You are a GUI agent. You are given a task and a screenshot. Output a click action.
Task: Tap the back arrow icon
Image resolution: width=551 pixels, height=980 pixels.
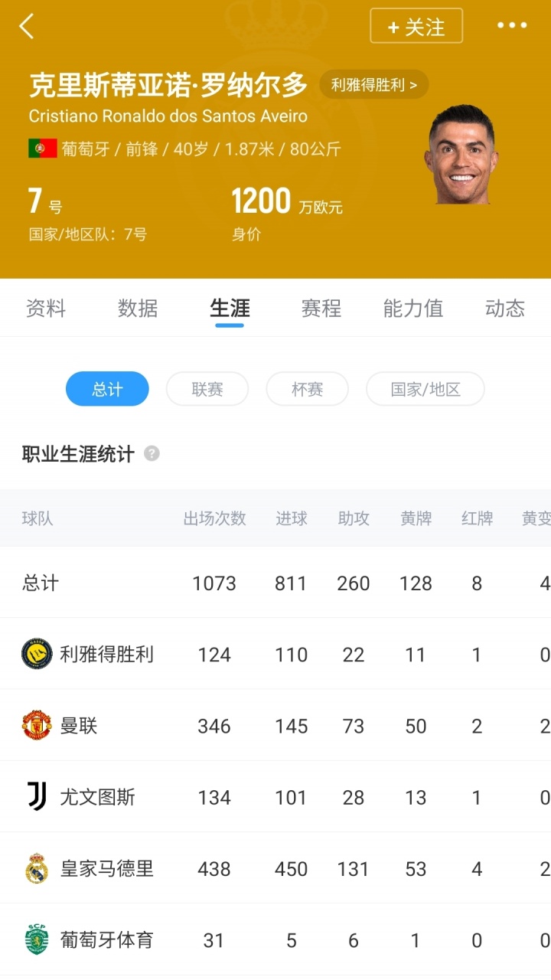point(27,26)
